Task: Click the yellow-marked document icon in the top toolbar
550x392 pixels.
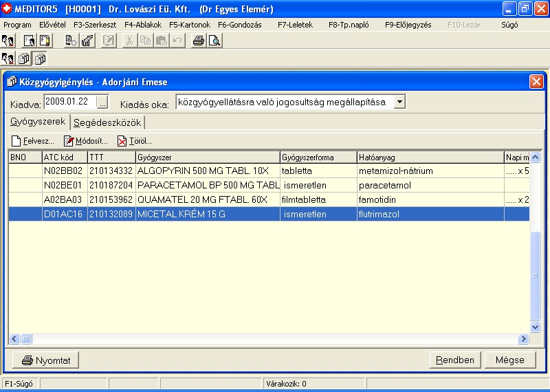Action: point(45,41)
